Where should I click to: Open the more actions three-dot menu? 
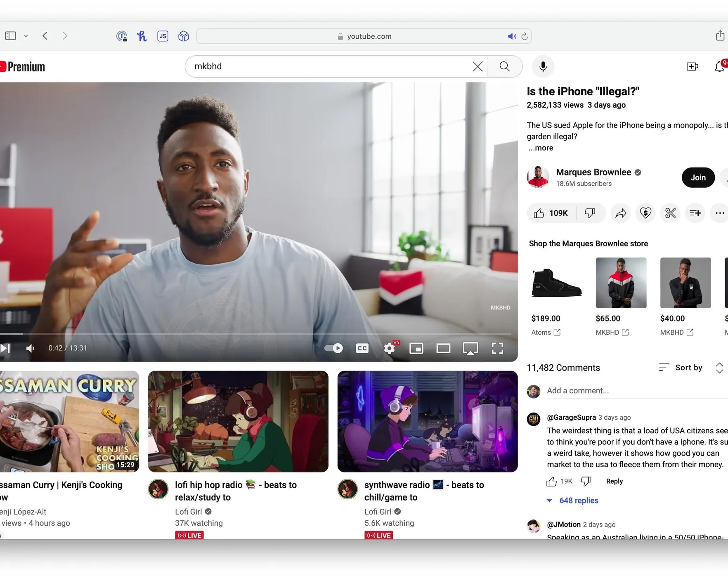[x=720, y=213]
